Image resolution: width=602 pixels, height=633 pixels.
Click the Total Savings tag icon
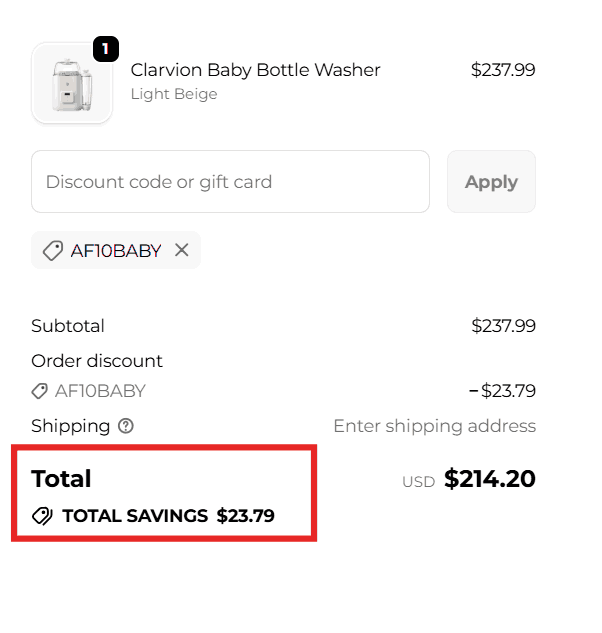coord(42,516)
